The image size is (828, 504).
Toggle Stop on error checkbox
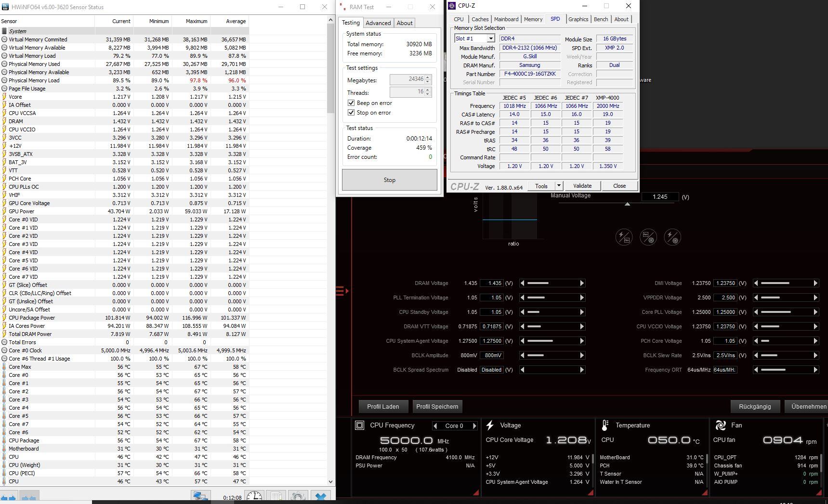(351, 113)
